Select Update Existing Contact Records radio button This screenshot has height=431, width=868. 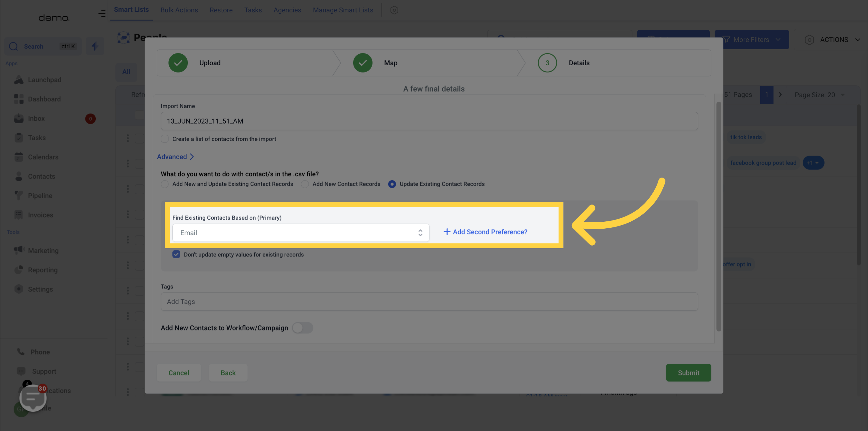coord(391,184)
